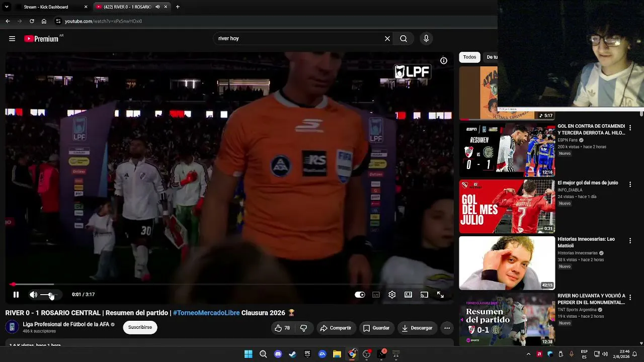Viewport: 644px width, 362px height.
Task: Open video settings gear in player
Action: tap(392, 295)
